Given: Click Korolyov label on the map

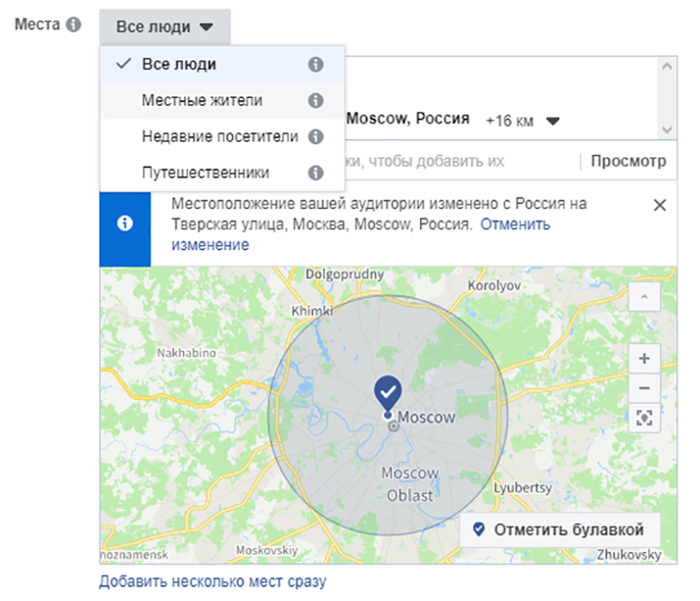Looking at the screenshot, I should pos(494,285).
